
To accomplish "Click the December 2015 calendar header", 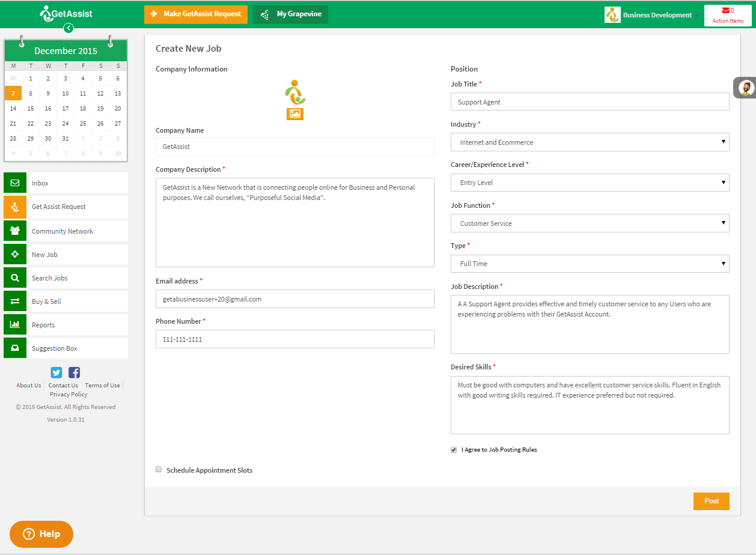I will click(66, 51).
